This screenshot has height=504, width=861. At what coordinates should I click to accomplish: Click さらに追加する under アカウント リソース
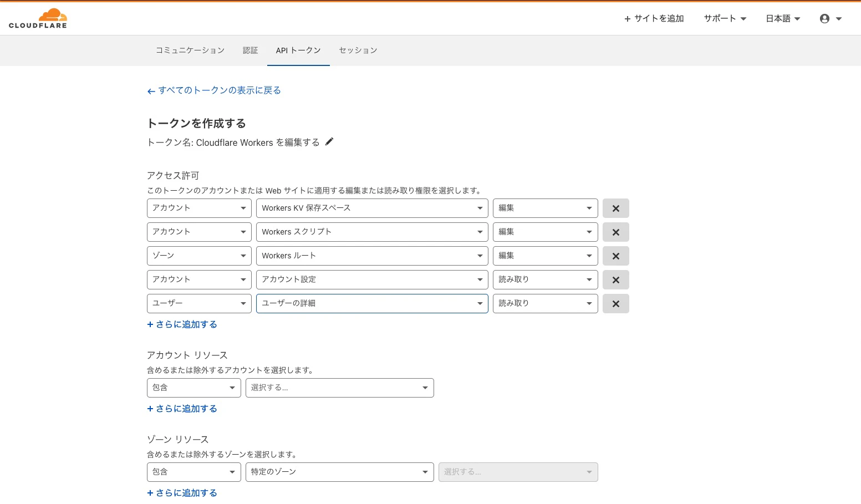182,409
